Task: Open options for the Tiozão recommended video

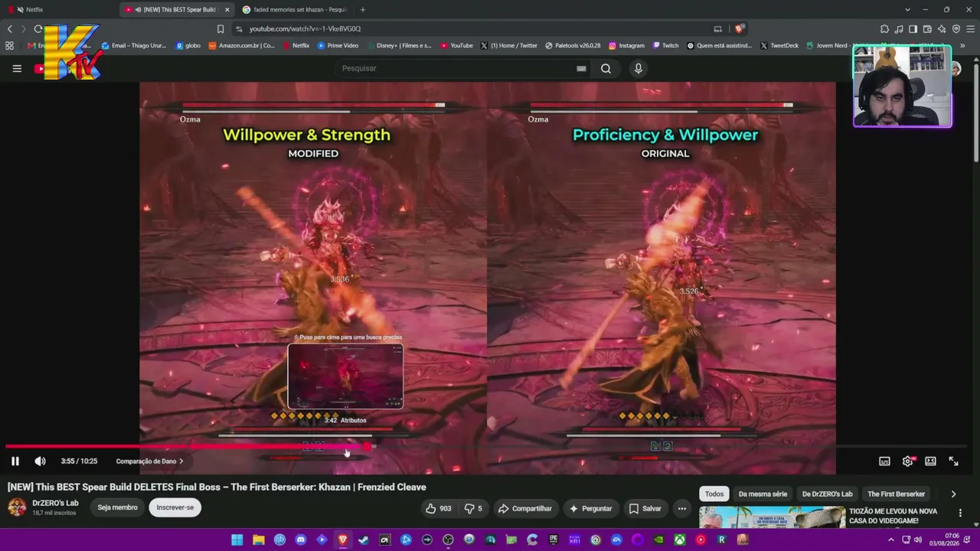Action: (x=960, y=514)
